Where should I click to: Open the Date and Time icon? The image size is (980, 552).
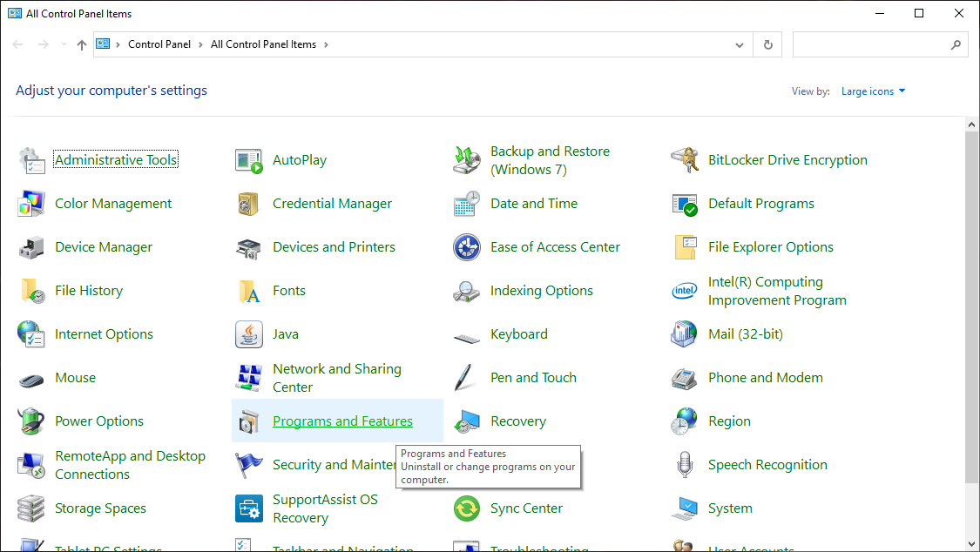coord(467,205)
